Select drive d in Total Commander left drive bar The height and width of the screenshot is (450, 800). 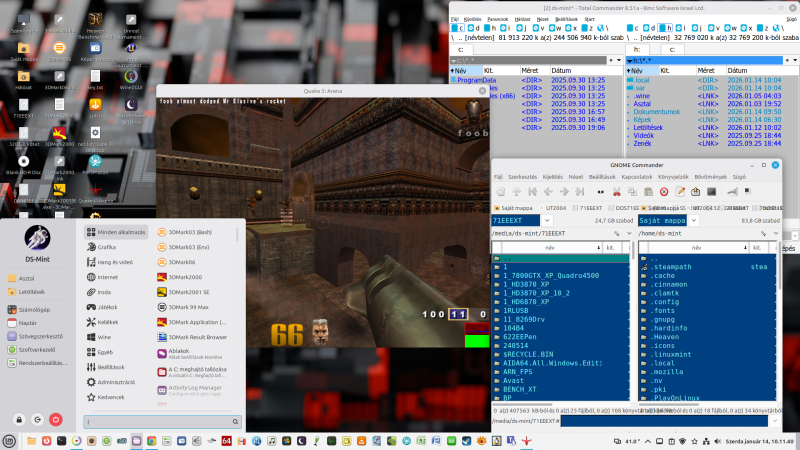pyautogui.click(x=473, y=28)
